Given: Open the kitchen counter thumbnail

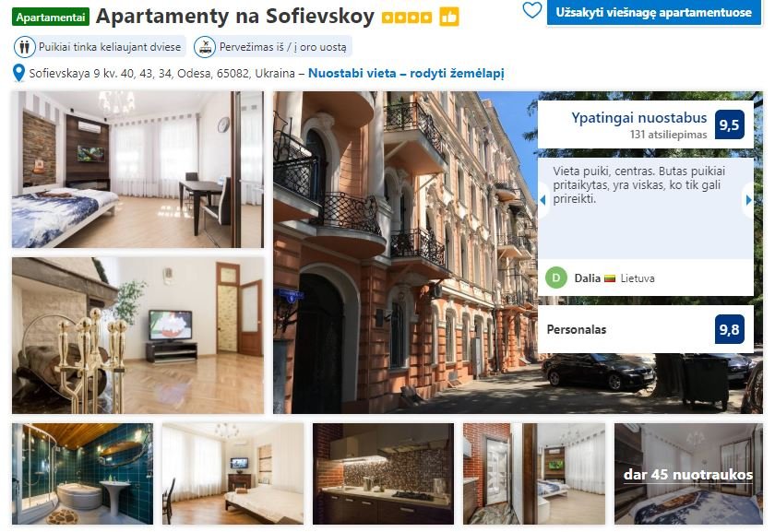Looking at the screenshot, I should (383, 474).
